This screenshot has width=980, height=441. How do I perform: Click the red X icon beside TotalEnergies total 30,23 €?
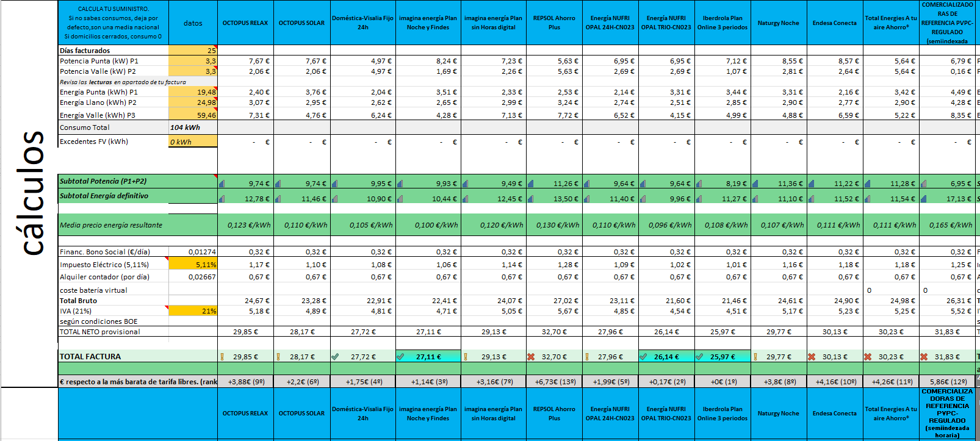coord(868,357)
